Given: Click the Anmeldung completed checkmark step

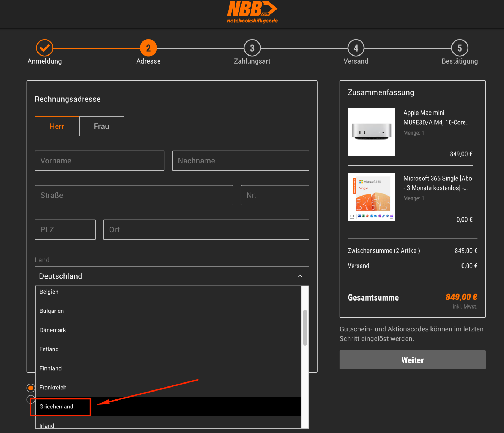Looking at the screenshot, I should click(x=45, y=48).
